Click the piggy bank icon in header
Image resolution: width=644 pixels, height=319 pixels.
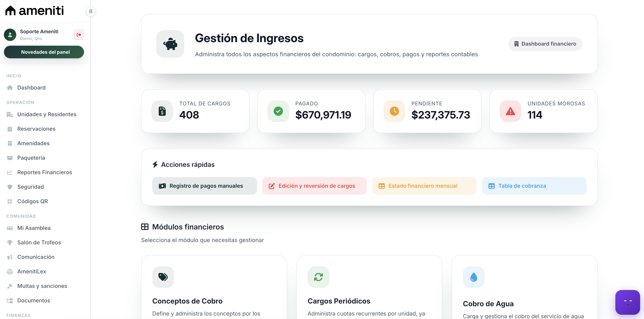coord(170,44)
